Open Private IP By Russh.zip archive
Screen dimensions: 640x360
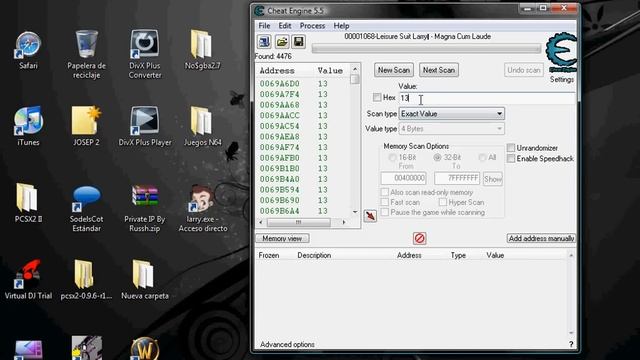coord(145,208)
